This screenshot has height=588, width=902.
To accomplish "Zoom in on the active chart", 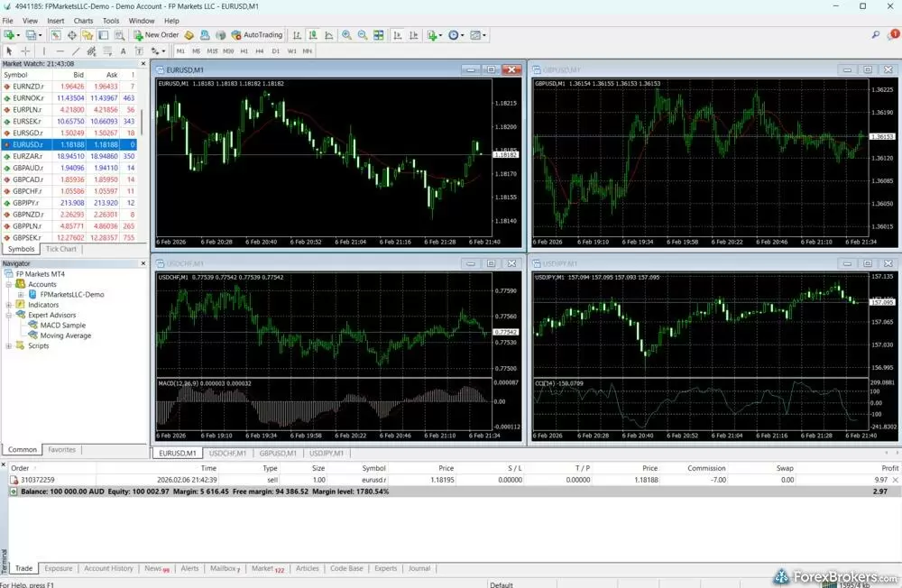I will [x=346, y=34].
